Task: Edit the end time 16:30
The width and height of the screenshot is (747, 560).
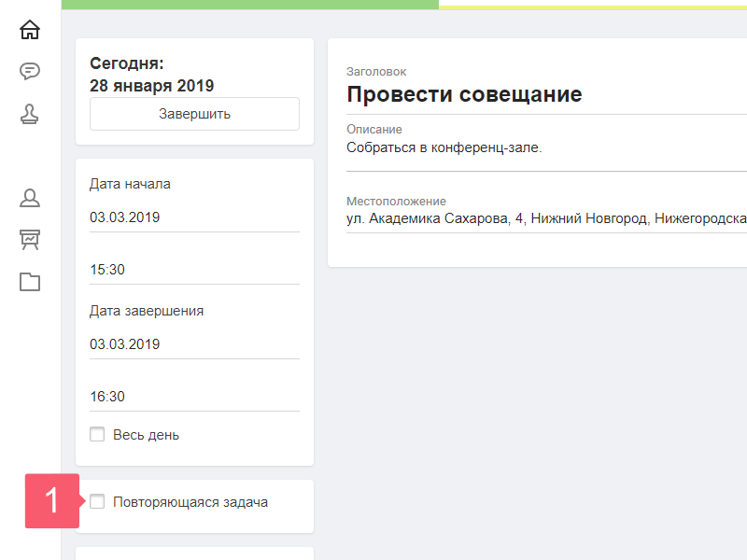Action: [194, 397]
